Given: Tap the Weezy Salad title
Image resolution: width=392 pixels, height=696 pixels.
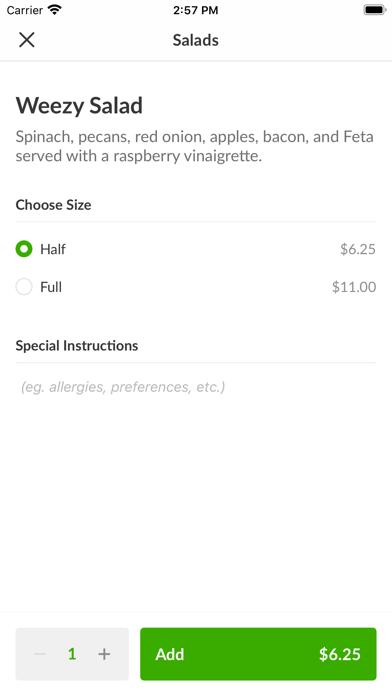Looking at the screenshot, I should tap(79, 106).
